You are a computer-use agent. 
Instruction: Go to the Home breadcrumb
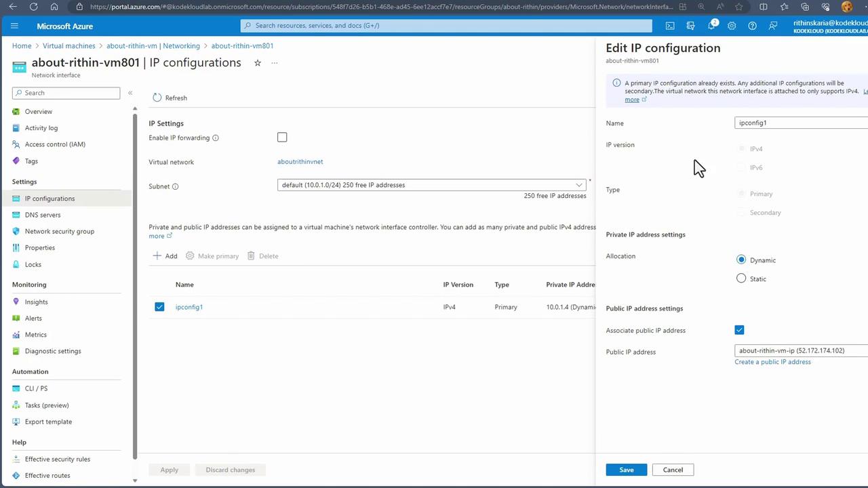(22, 46)
